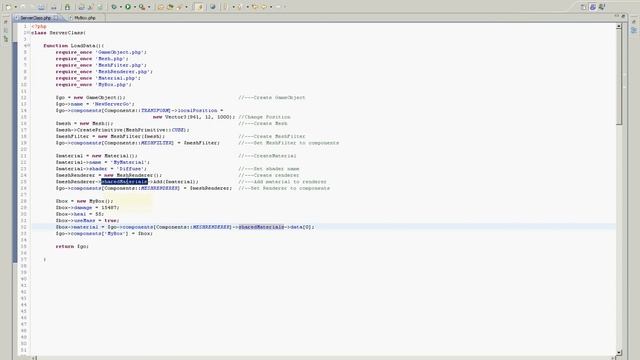Open the Run configurations dropdown arrow
The height and width of the screenshot is (360, 640).
coord(135,7)
